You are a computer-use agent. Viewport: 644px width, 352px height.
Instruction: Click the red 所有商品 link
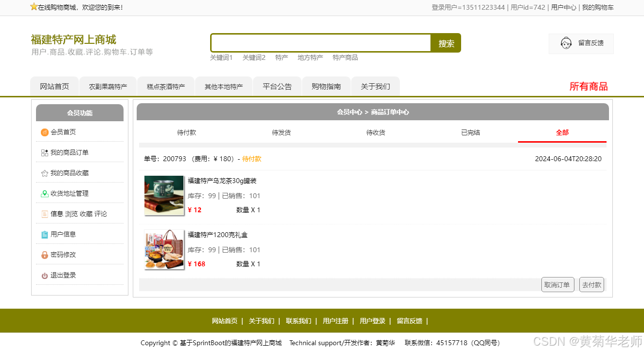[x=589, y=87]
